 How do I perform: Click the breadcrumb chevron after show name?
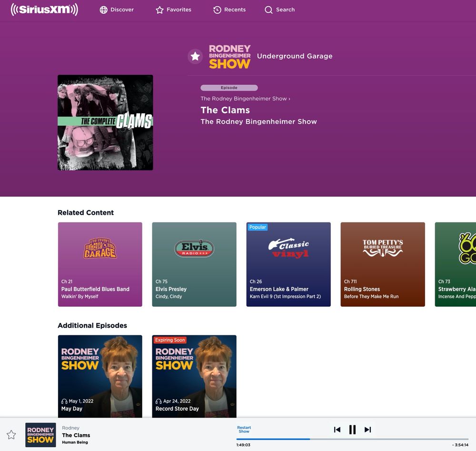click(289, 99)
